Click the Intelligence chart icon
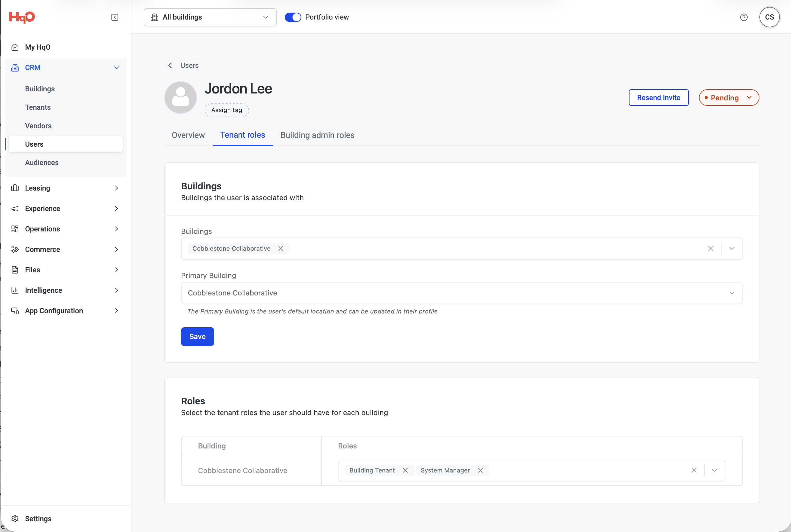Screen dimensions: 791x532 click(x=15, y=290)
